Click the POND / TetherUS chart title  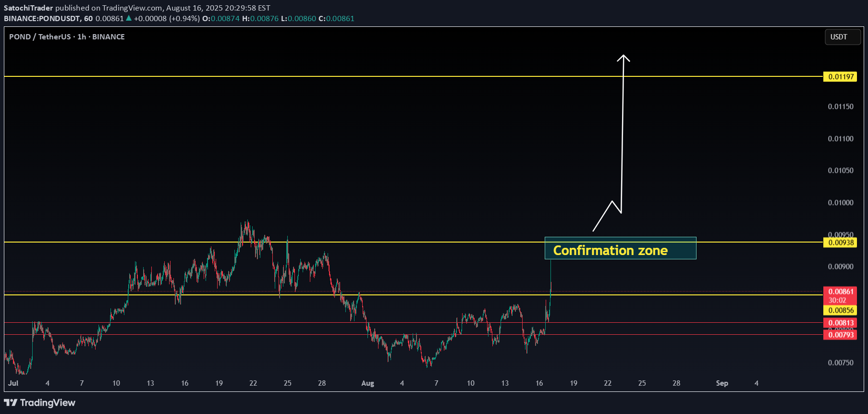tap(67, 37)
